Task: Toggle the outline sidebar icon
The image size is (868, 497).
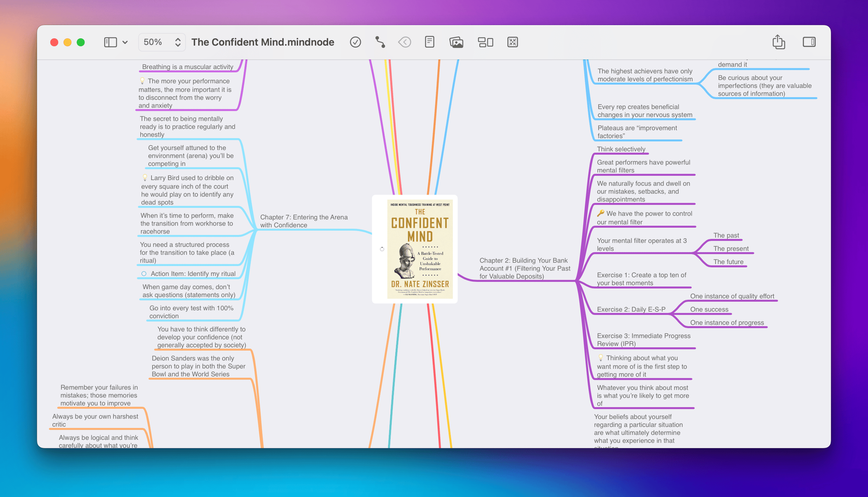Action: pyautogui.click(x=110, y=42)
